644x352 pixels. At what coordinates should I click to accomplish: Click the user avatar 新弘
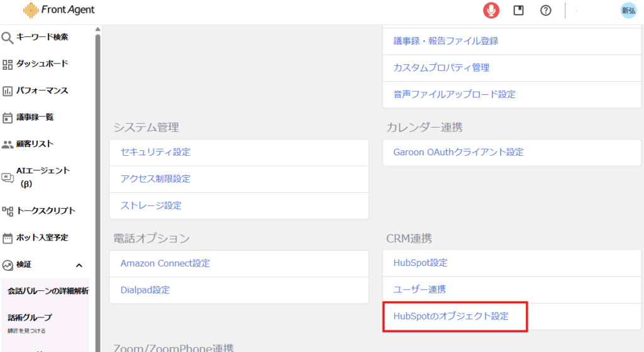click(x=628, y=11)
